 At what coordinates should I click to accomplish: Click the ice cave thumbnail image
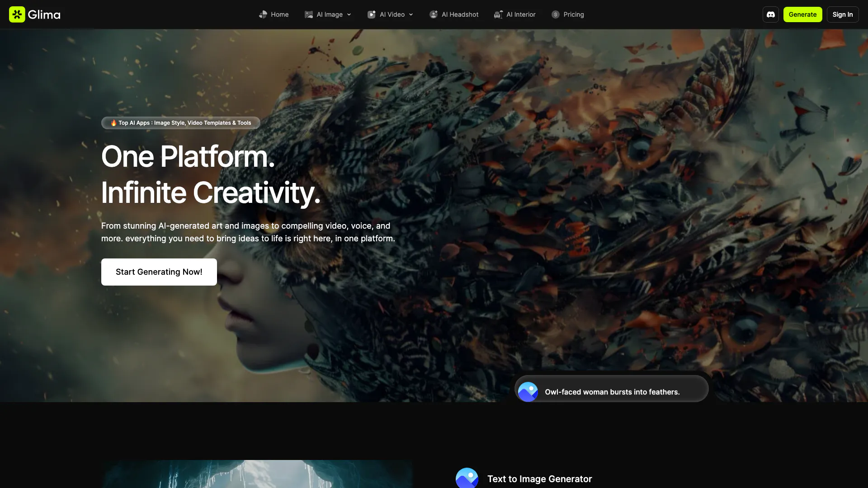[257, 474]
